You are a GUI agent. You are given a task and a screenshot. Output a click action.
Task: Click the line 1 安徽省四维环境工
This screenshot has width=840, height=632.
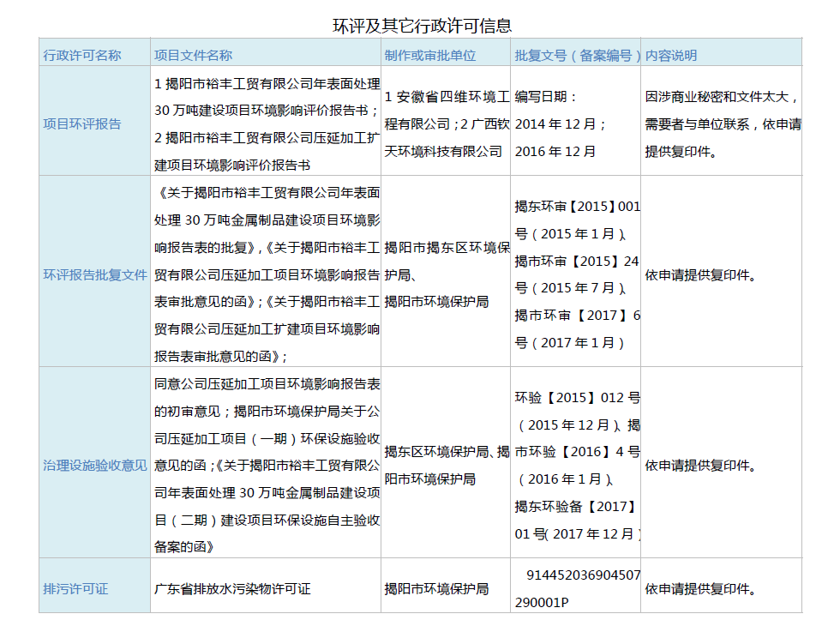tap(447, 97)
